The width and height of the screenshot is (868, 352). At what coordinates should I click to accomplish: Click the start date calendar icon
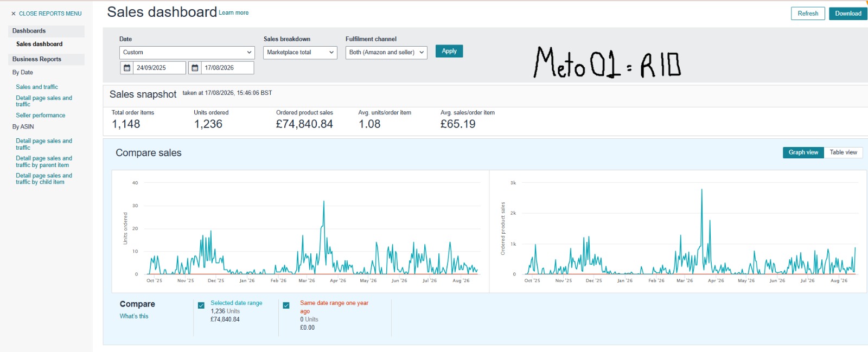point(127,68)
